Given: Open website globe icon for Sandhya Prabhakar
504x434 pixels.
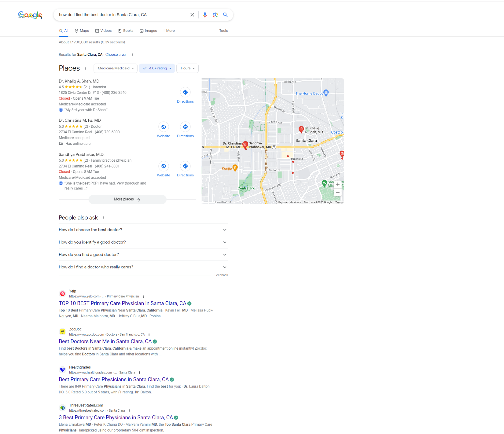Looking at the screenshot, I should click(x=163, y=166).
